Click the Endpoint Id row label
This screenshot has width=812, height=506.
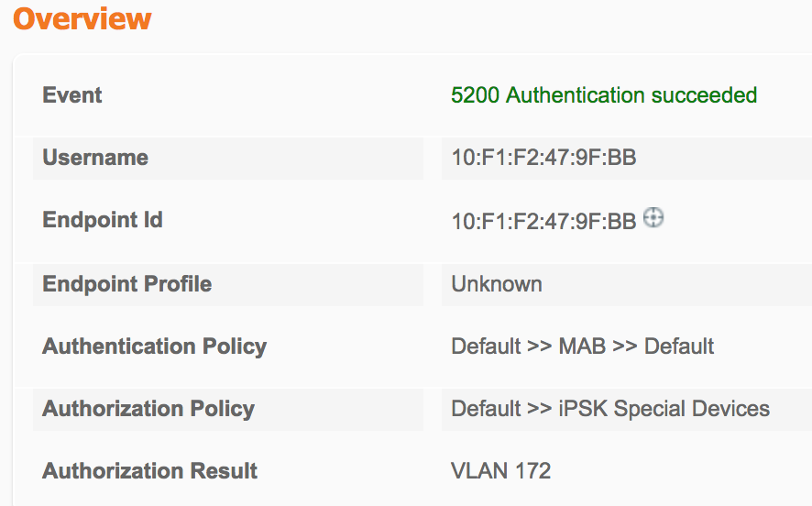(103, 220)
